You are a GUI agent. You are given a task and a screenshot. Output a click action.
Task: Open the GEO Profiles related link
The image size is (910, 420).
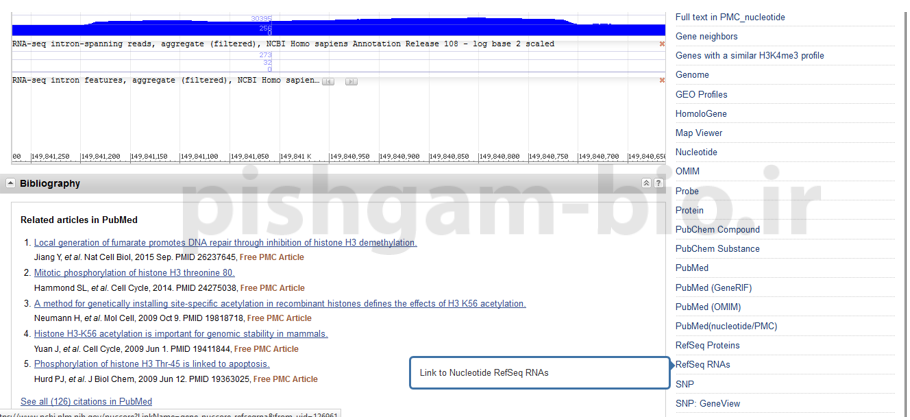[x=701, y=95]
